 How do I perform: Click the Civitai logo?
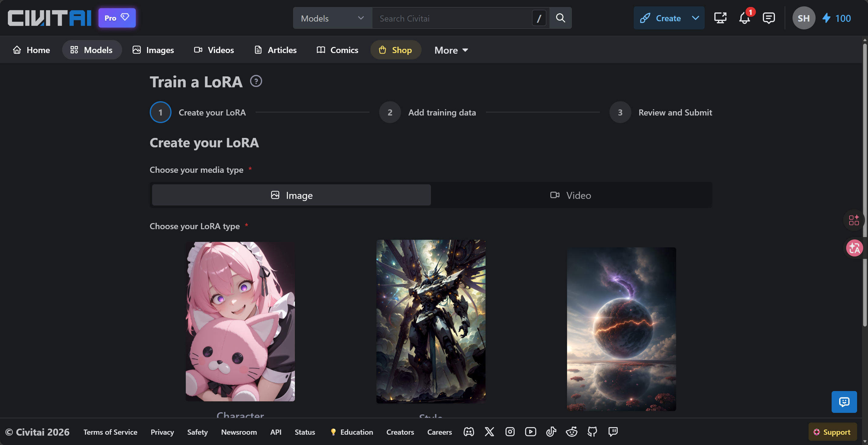point(49,18)
